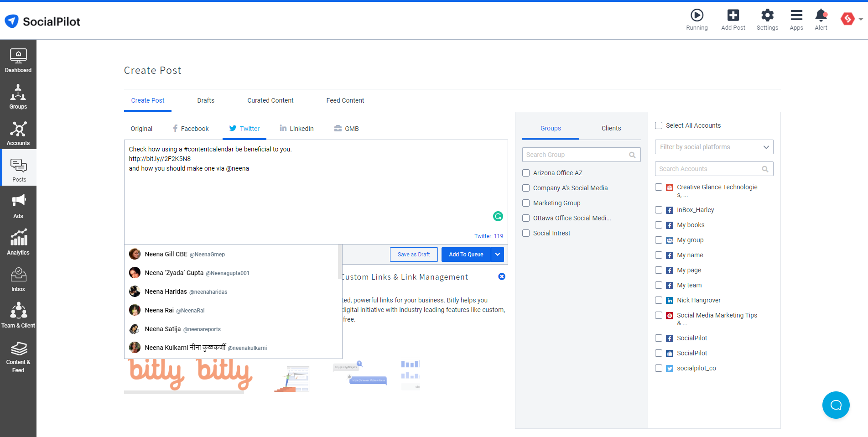The width and height of the screenshot is (868, 437).
Task: Open the Accounts section from sidebar
Action: (x=18, y=132)
